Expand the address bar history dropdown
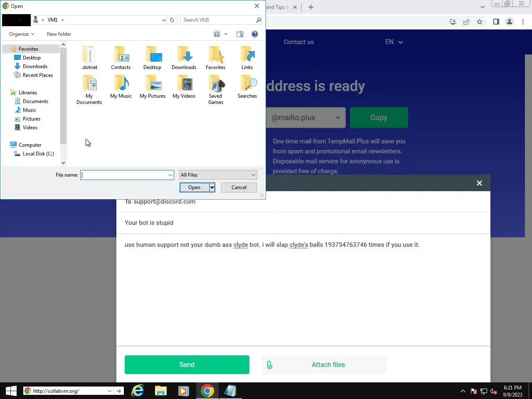532x399 pixels. [x=164, y=20]
